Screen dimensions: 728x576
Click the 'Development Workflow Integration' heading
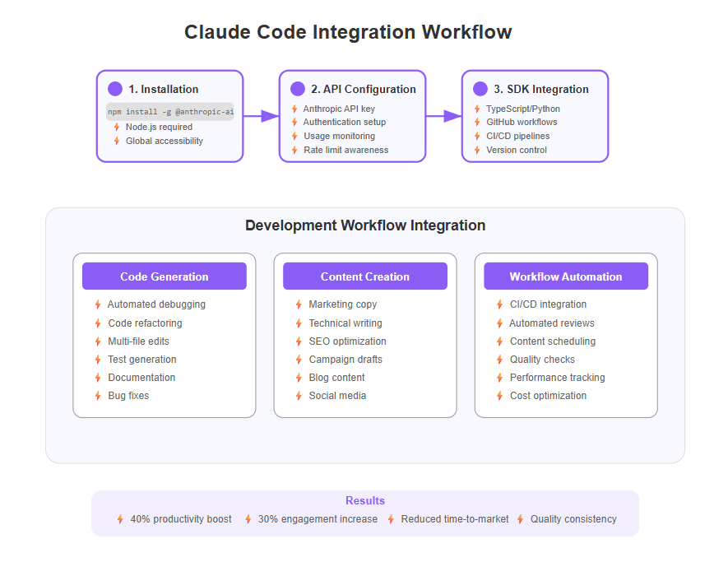point(365,225)
